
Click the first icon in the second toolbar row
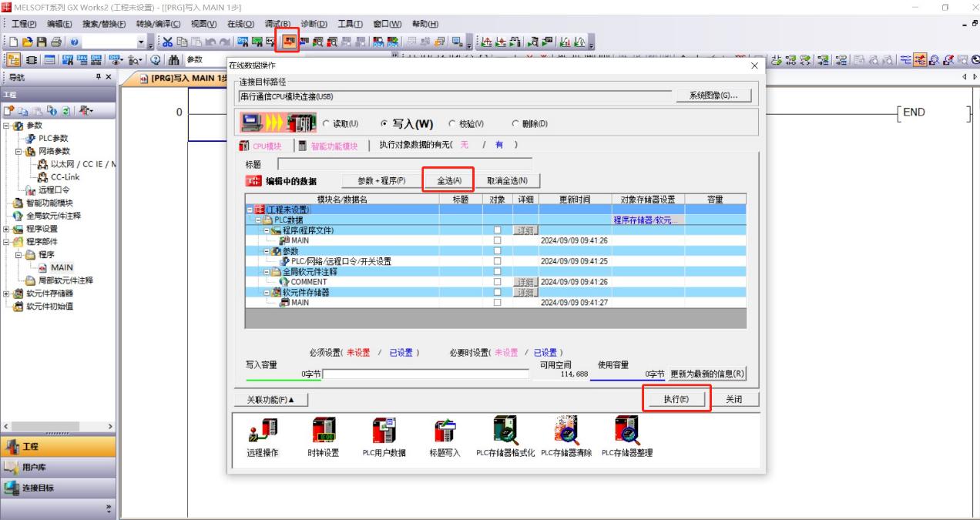coord(15,59)
